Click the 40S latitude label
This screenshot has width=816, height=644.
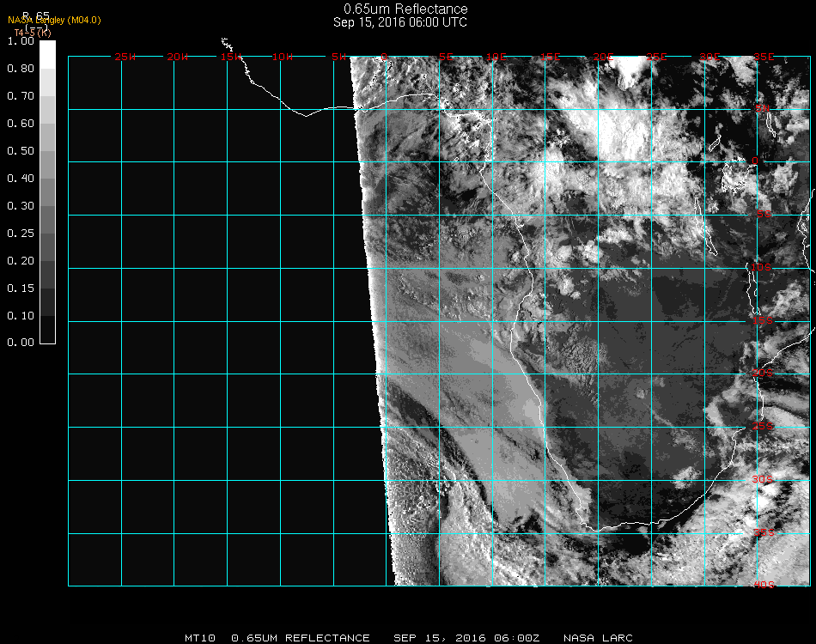pos(763,585)
